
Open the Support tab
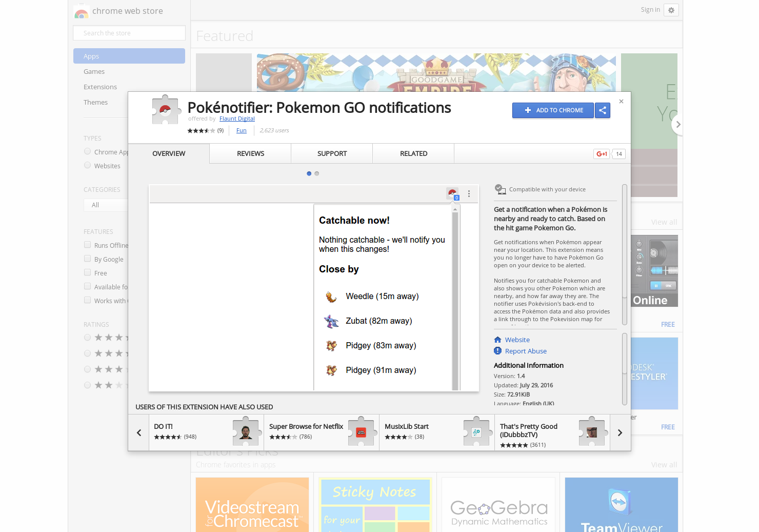click(332, 153)
